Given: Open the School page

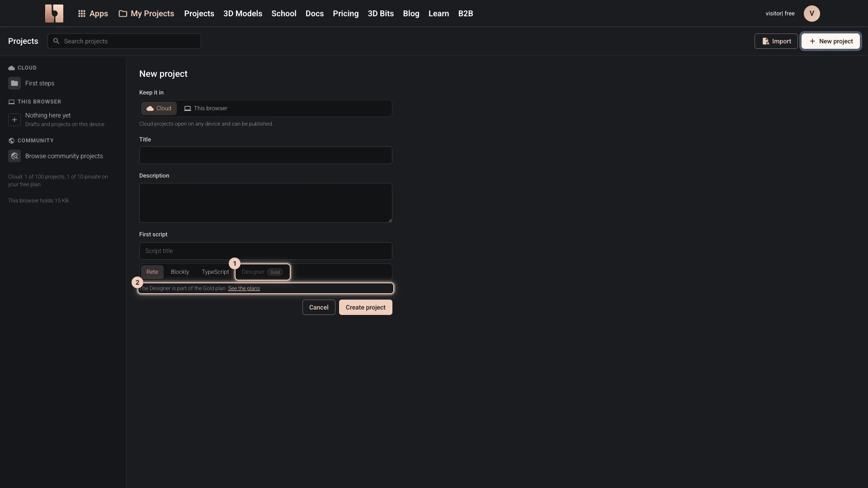Looking at the screenshot, I should tap(284, 14).
